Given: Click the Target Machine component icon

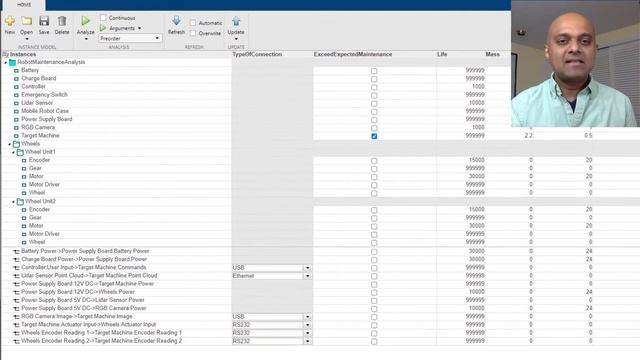Looking at the screenshot, I should pos(16,136).
